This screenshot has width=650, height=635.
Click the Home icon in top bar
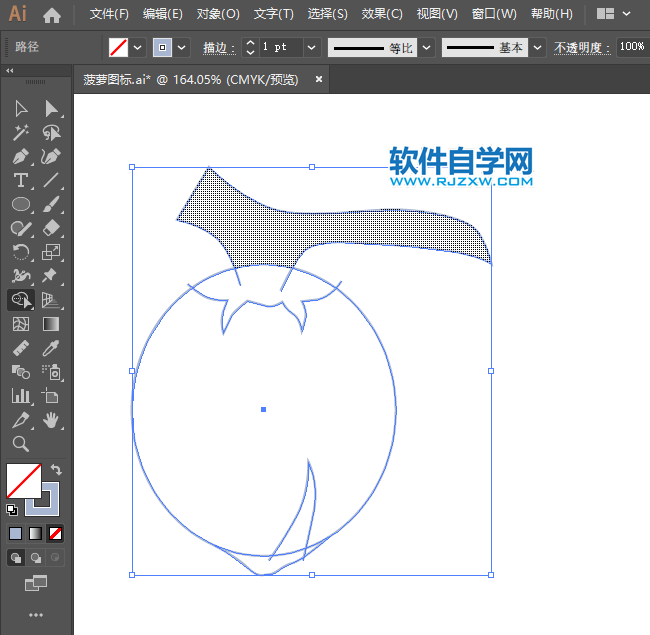pos(52,15)
